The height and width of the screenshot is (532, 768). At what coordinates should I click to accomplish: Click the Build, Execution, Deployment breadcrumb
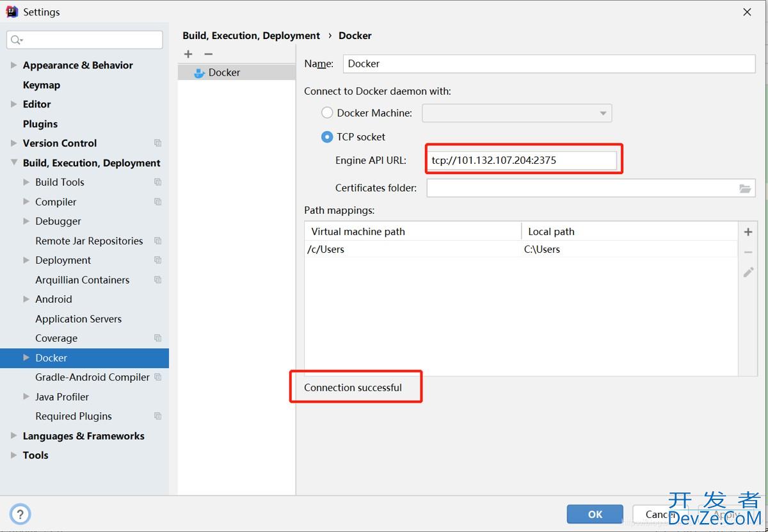click(251, 36)
